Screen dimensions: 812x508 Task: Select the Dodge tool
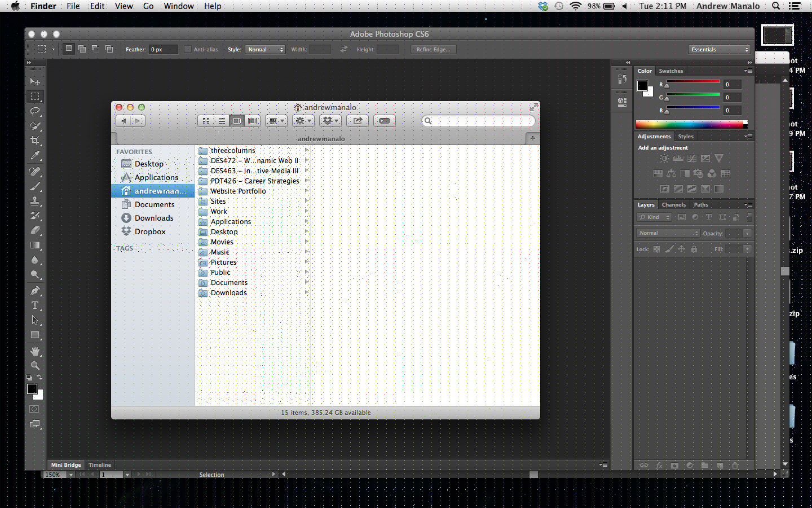[35, 274]
